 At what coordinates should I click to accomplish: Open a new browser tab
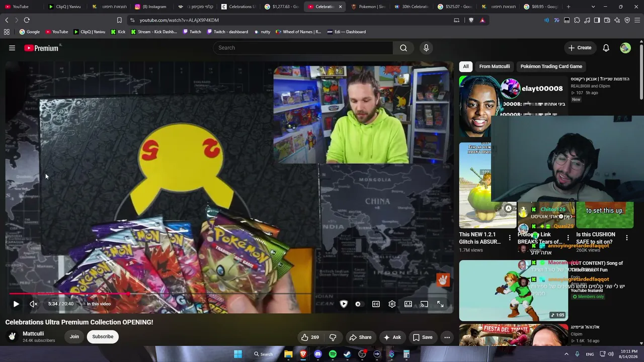tap(569, 7)
